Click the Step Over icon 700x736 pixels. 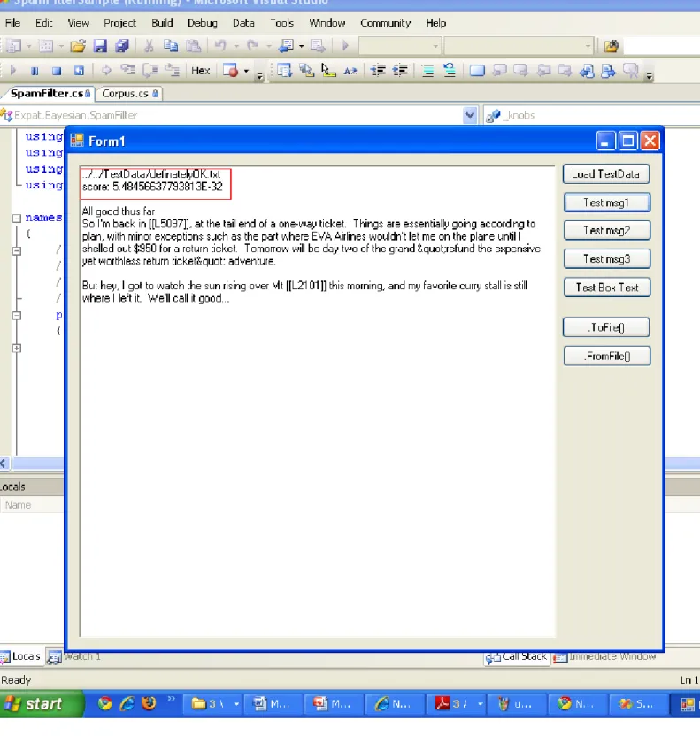[150, 71]
